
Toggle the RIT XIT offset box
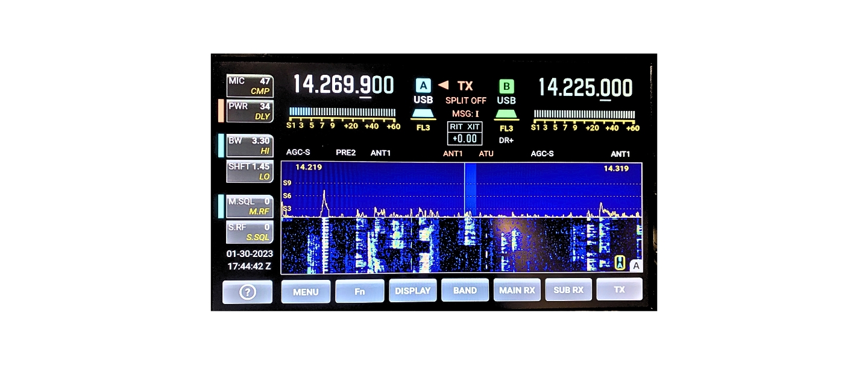coord(464,133)
